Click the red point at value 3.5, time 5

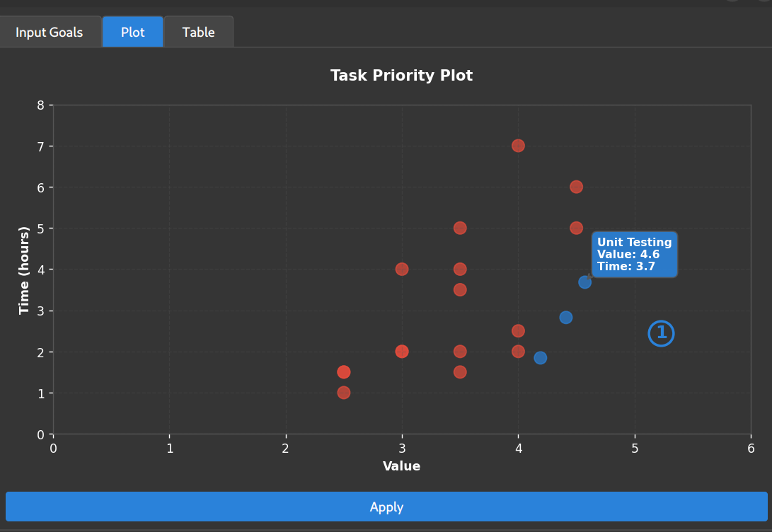coord(460,228)
